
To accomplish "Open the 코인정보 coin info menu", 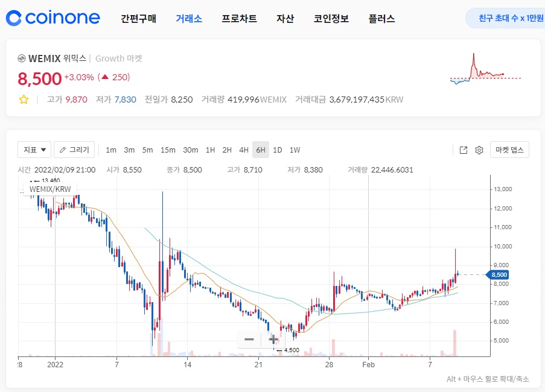I will (x=331, y=19).
